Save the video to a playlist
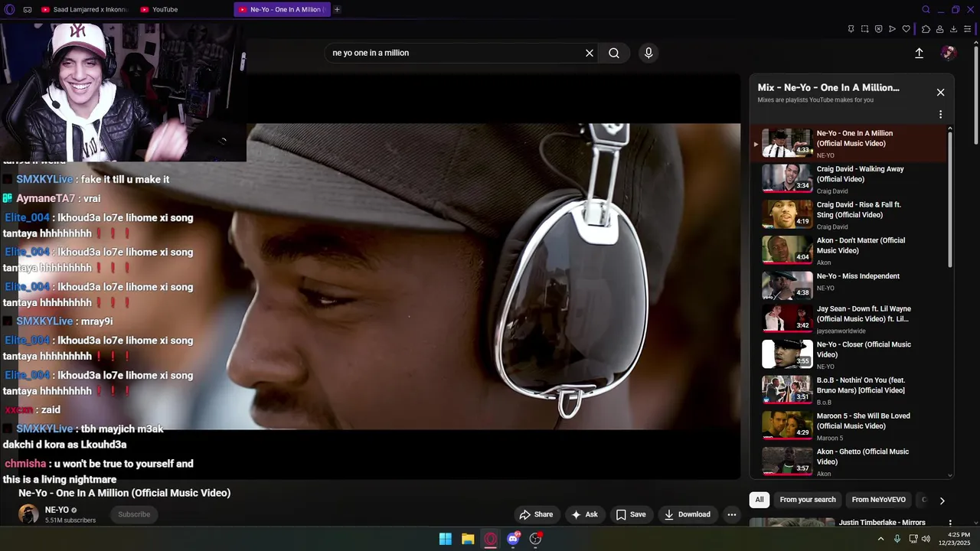The height and width of the screenshot is (551, 980). tap(631, 514)
